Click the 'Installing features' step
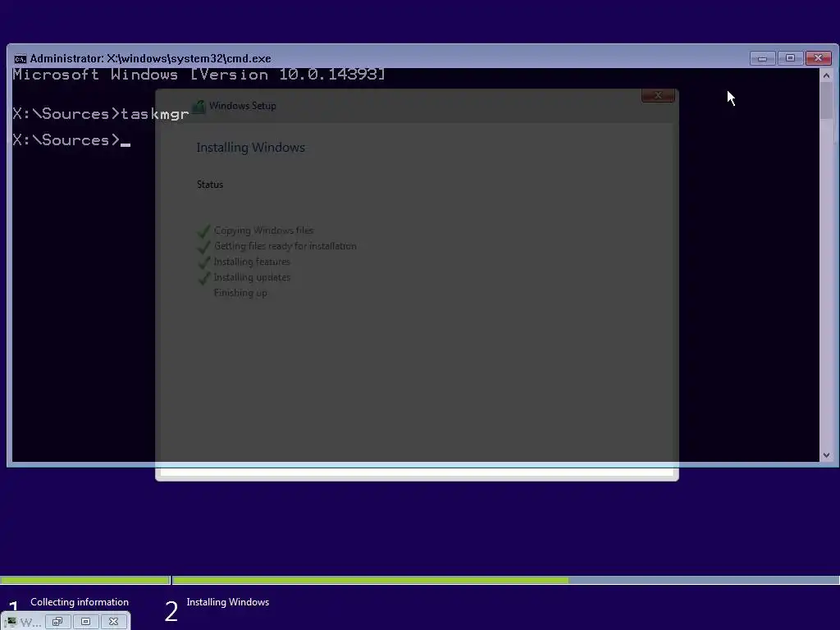Screen dimensions: 840x630 coord(252,262)
